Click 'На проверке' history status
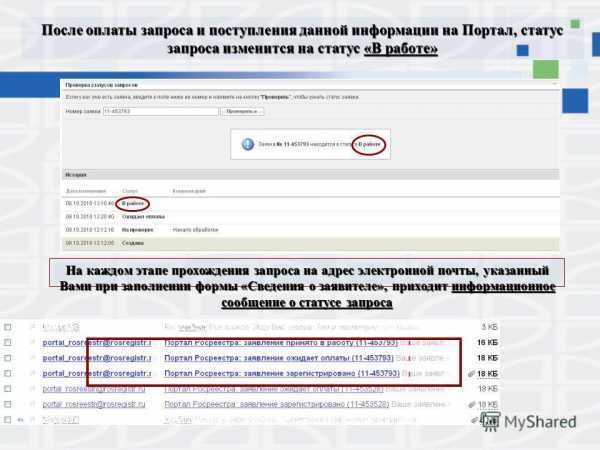Image resolution: width=600 pixels, height=450 pixels. [x=137, y=230]
